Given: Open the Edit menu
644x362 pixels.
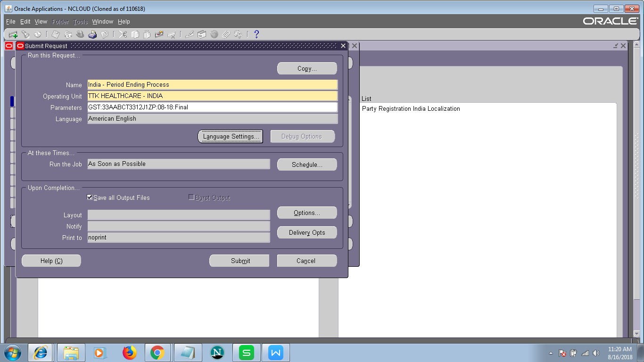Looking at the screenshot, I should (25, 22).
